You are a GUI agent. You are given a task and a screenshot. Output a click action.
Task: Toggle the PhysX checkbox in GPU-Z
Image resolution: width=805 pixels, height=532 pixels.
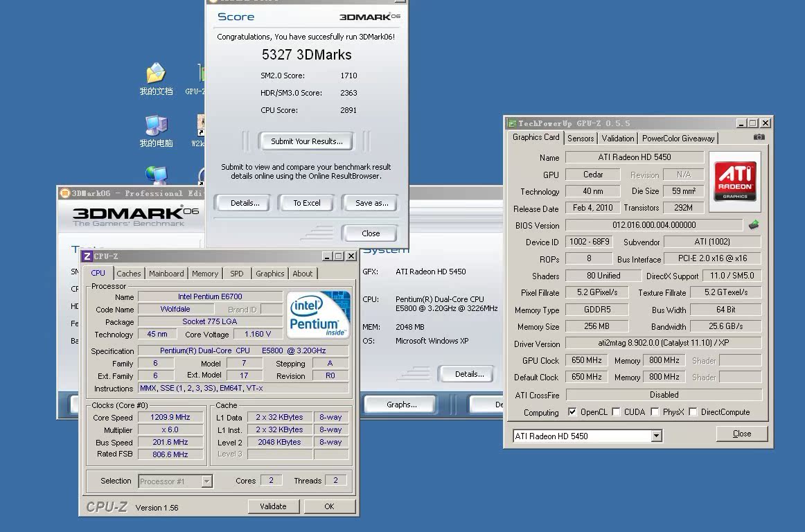pyautogui.click(x=655, y=412)
